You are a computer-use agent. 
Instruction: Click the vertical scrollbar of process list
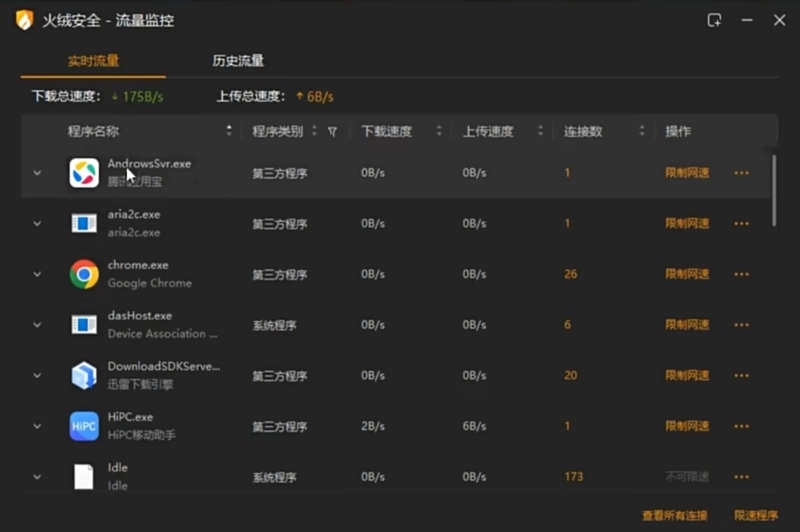click(x=774, y=190)
